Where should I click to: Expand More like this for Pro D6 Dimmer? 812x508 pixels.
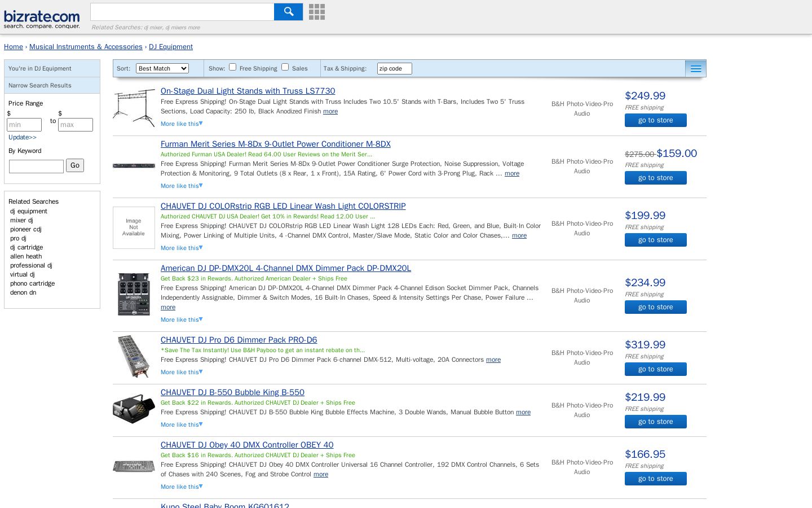click(182, 372)
